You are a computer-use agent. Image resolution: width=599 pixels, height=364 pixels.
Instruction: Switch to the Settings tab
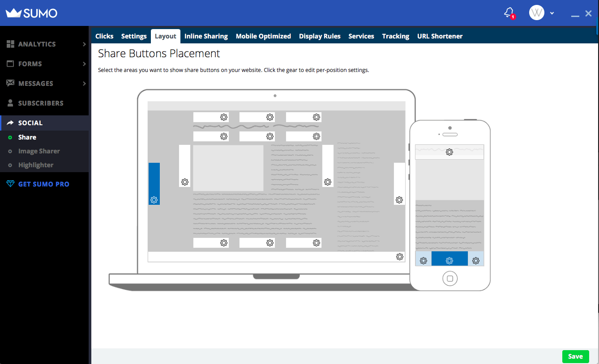point(134,36)
